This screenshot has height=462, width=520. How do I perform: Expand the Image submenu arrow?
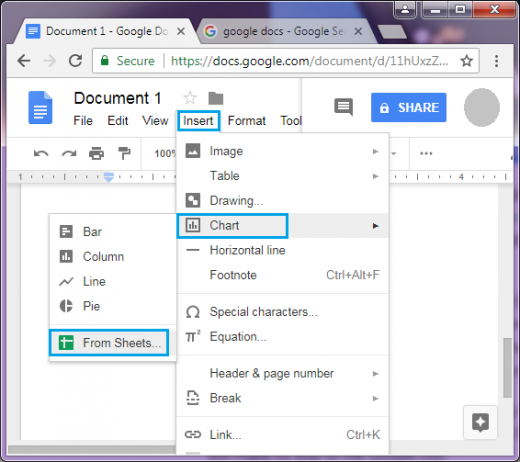(376, 151)
